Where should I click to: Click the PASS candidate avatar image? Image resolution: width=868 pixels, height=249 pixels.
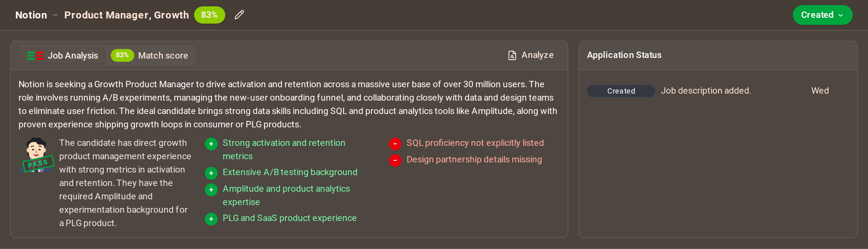pyautogui.click(x=37, y=155)
